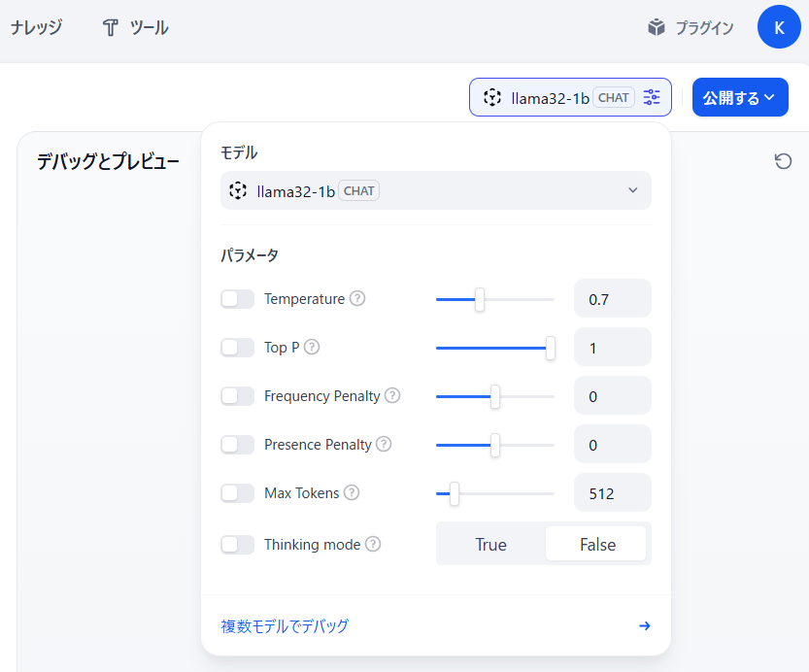
Task: Click the Thinking mode help icon
Action: click(373, 544)
